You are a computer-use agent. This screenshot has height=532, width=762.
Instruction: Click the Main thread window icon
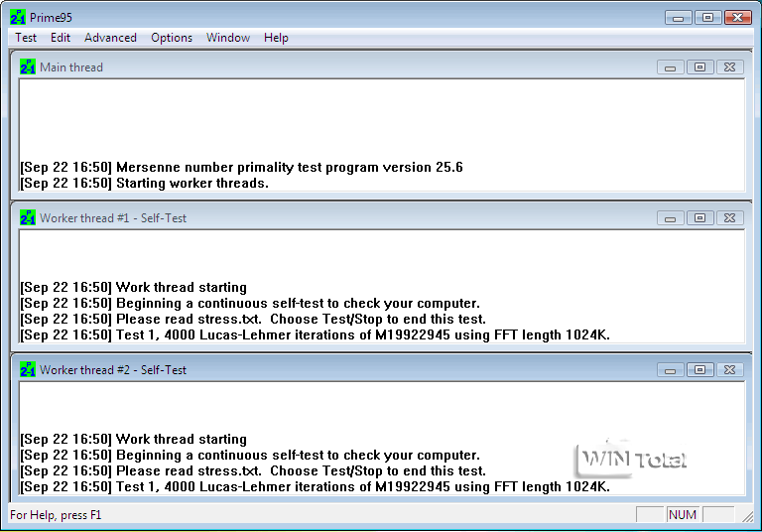pos(28,66)
